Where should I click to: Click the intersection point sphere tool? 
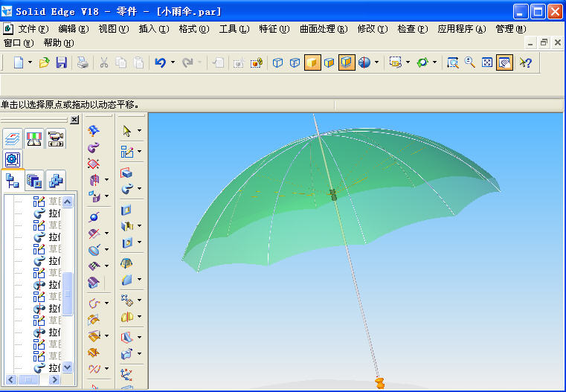click(x=94, y=217)
